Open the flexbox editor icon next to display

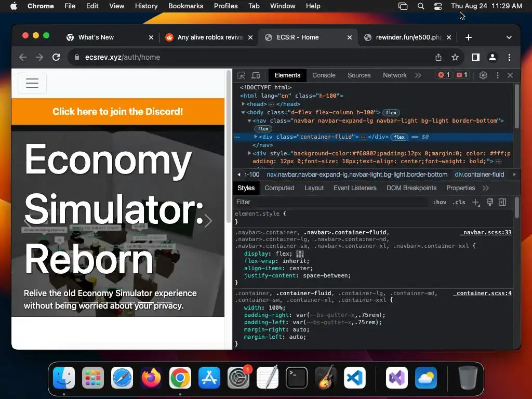pos(300,254)
